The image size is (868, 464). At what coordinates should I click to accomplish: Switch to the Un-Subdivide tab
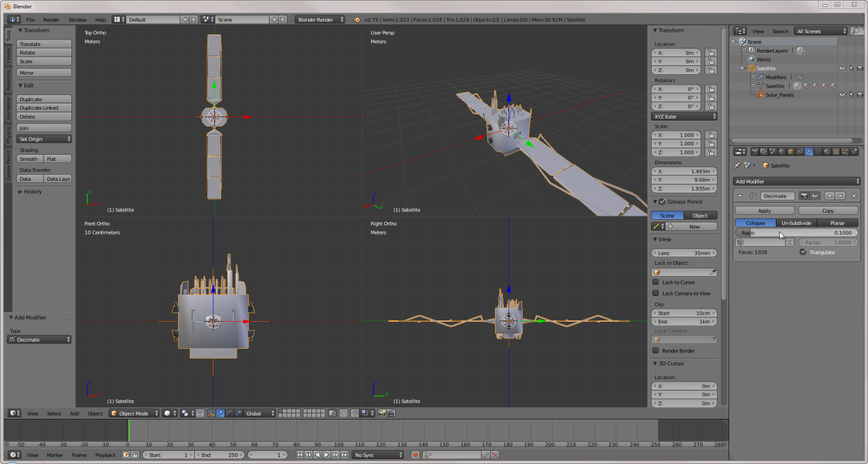796,223
